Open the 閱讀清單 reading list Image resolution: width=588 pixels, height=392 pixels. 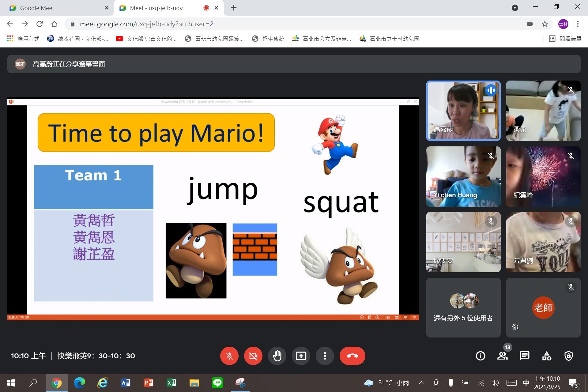(x=565, y=39)
